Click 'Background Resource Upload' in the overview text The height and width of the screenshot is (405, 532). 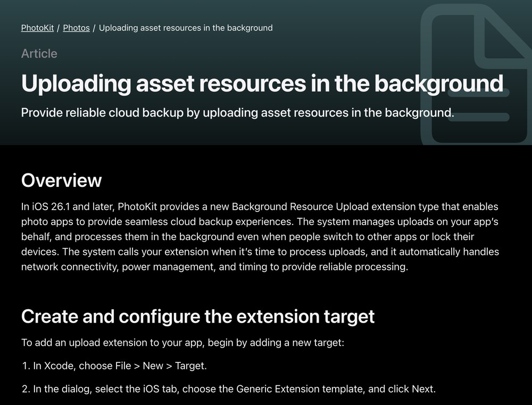click(x=282, y=206)
